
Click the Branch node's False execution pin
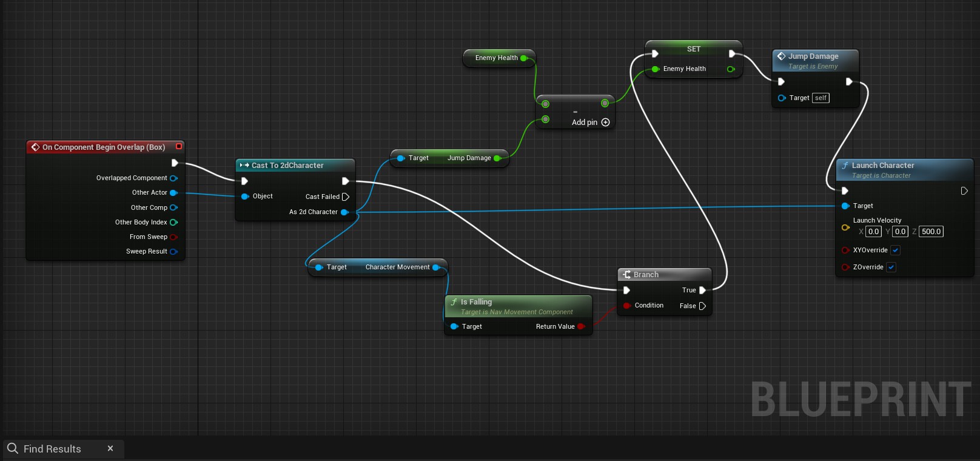(702, 306)
